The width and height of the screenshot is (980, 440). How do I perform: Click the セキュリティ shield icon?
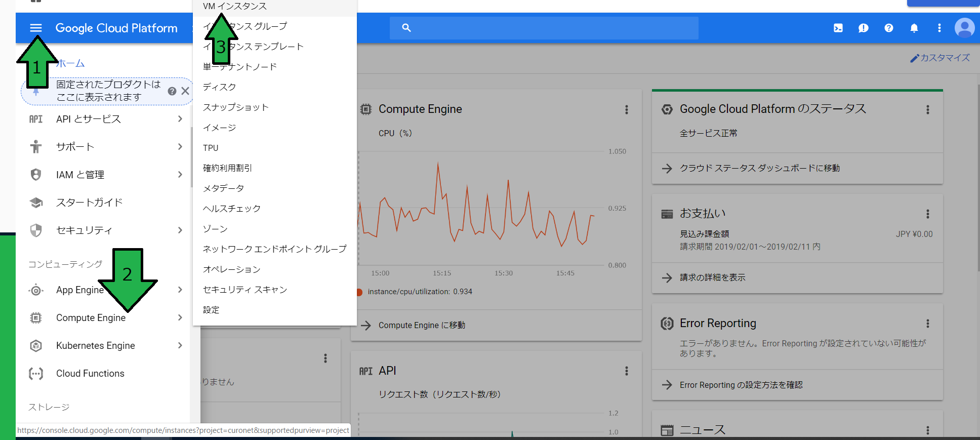(36, 230)
